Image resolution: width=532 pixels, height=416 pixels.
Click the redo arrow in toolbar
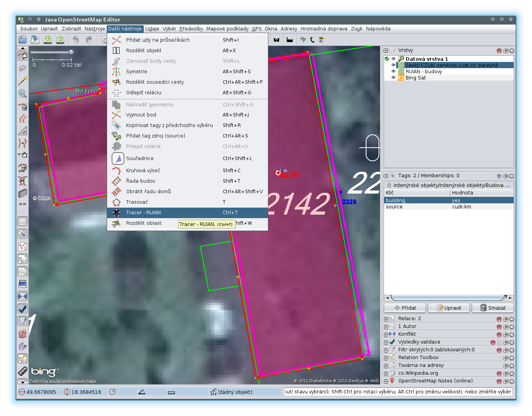click(x=89, y=39)
